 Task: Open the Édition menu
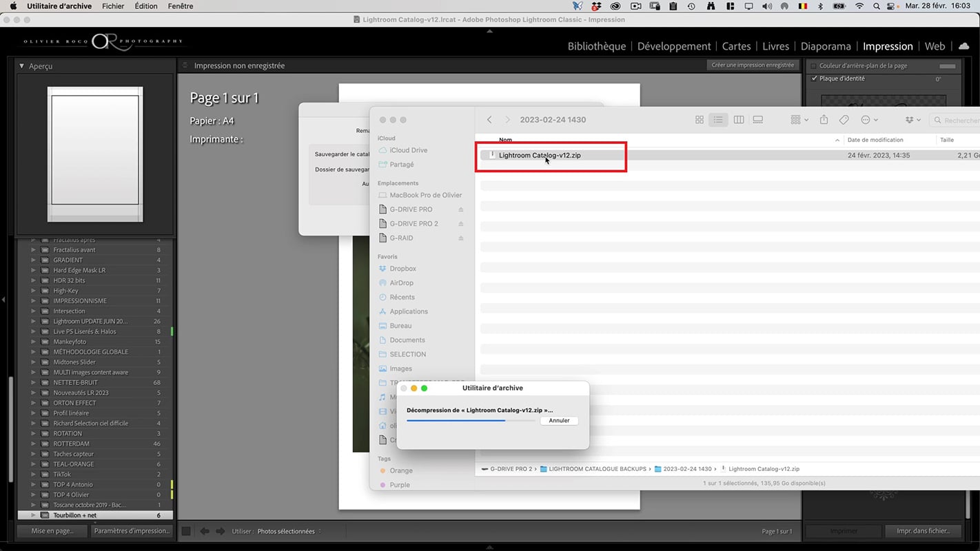(x=146, y=6)
